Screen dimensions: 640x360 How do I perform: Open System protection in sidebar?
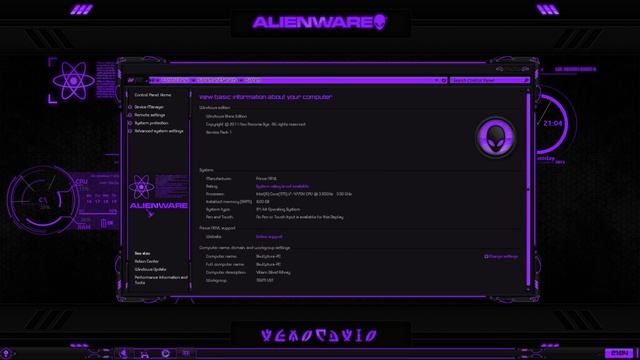point(151,123)
